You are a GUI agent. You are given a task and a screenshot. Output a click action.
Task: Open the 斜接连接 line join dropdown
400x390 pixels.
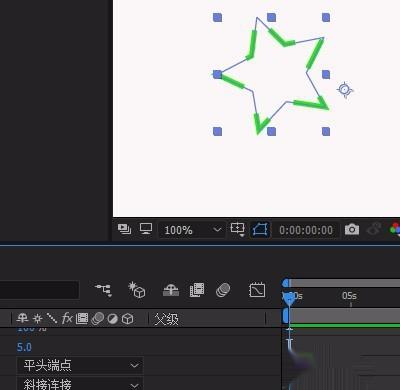[x=80, y=384]
